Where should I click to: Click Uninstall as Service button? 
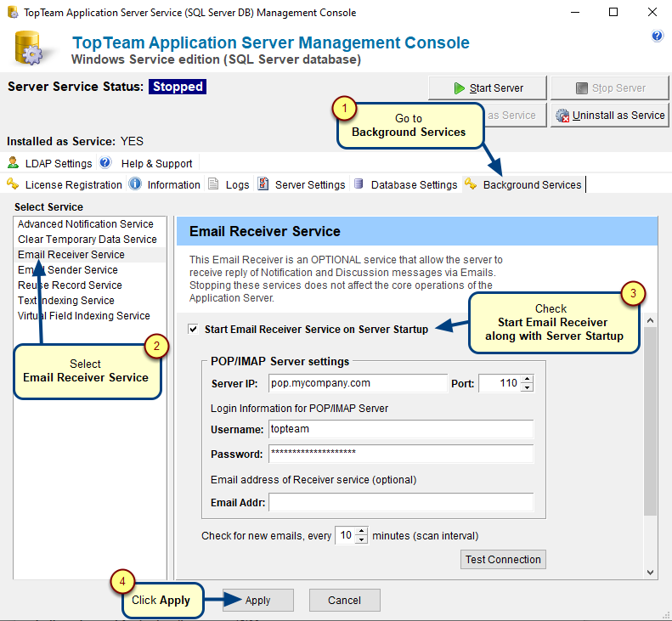(x=609, y=115)
